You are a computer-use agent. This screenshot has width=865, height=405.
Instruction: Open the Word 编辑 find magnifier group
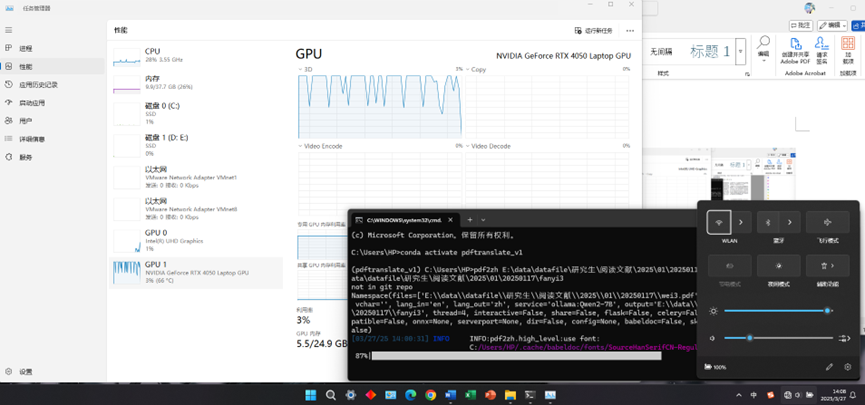(x=763, y=47)
